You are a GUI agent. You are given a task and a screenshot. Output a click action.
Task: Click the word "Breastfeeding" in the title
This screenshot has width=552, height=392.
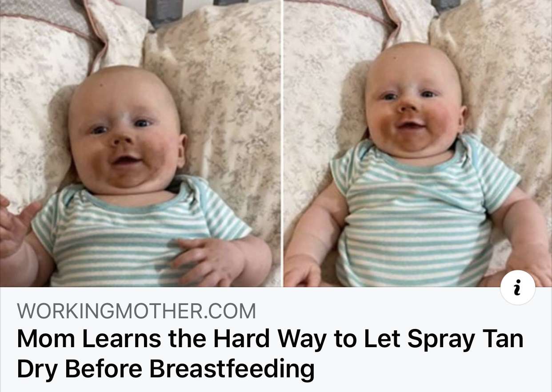[x=231, y=369]
